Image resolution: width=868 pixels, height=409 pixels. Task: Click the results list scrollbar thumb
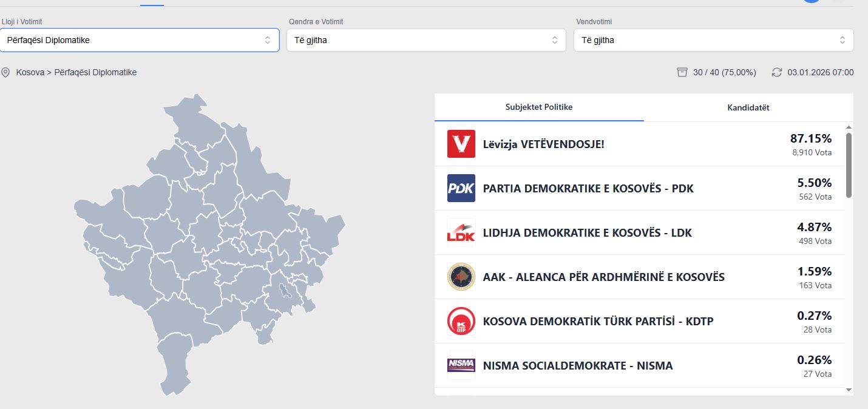(849, 164)
